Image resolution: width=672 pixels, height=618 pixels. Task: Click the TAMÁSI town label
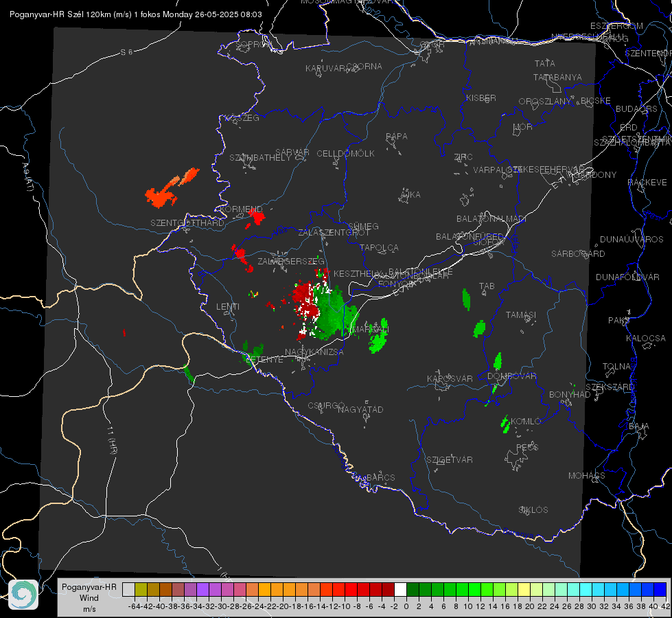pos(521,314)
